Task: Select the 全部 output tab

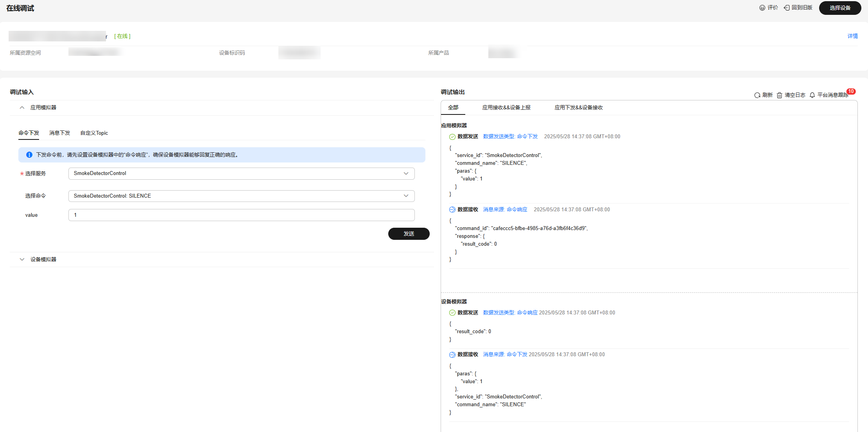Action: coord(453,107)
